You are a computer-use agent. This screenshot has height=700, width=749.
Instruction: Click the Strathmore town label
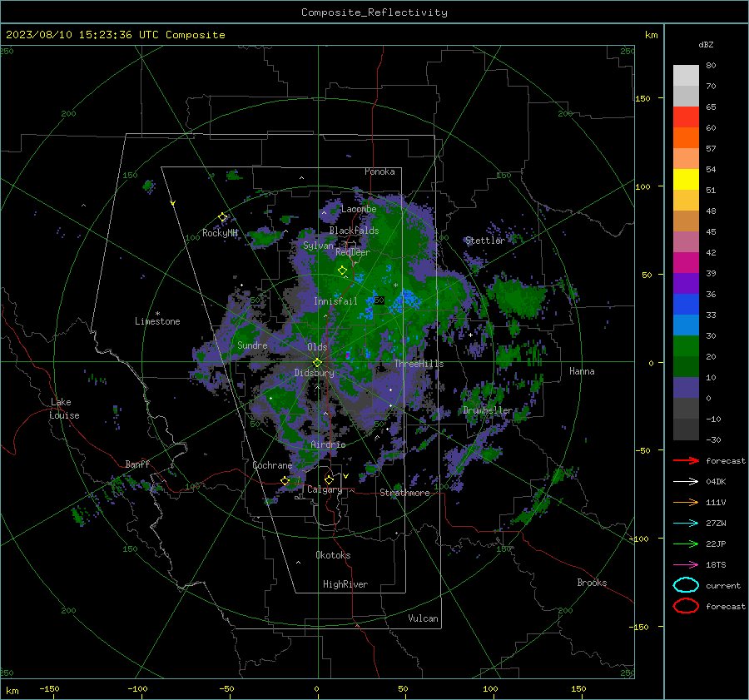coord(404,493)
